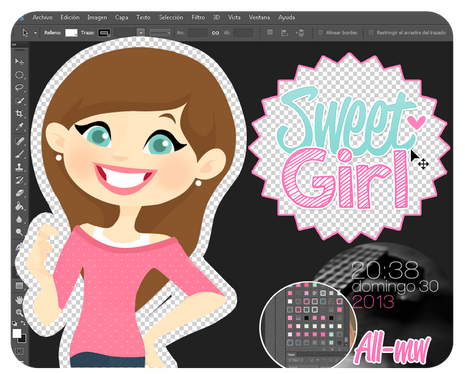Screen dimensions: 465x374
Task: Select the Healing Brush tool
Action: click(19, 141)
